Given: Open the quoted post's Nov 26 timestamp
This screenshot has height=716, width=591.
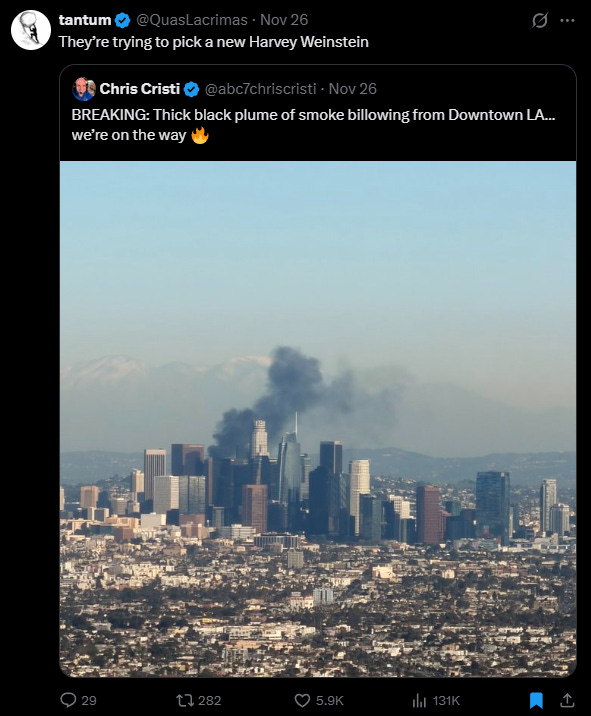Looking at the screenshot, I should [353, 89].
